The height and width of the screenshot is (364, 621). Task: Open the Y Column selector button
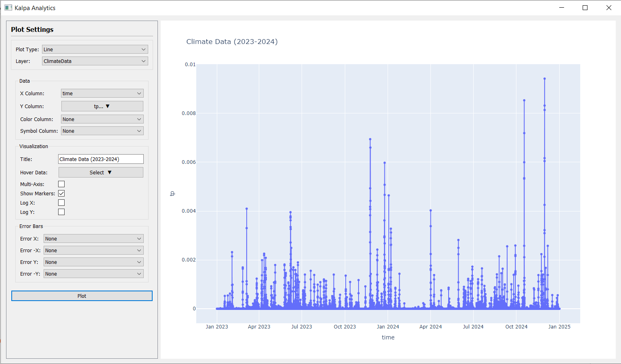(x=102, y=107)
